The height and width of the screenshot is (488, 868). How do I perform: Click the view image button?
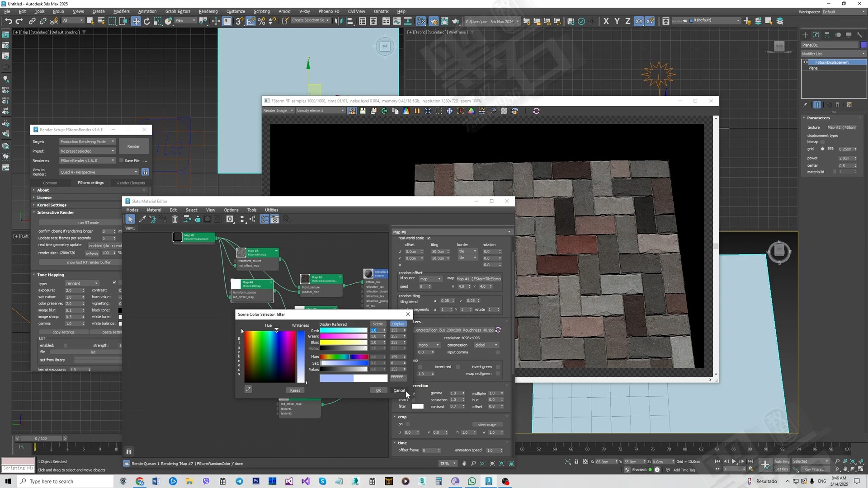tap(487, 425)
